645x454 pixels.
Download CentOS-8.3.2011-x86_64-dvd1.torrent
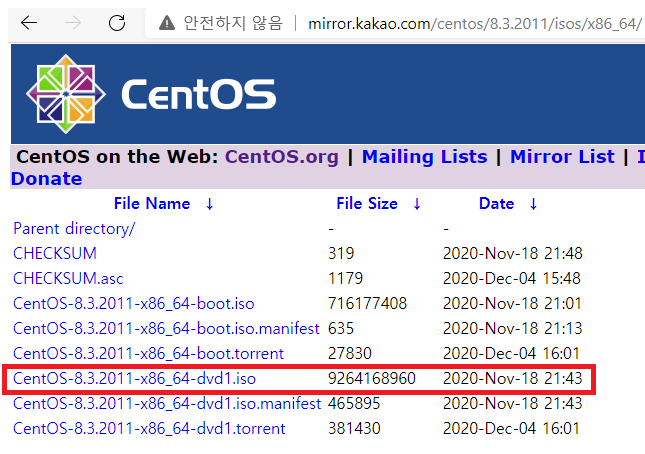pos(149,429)
